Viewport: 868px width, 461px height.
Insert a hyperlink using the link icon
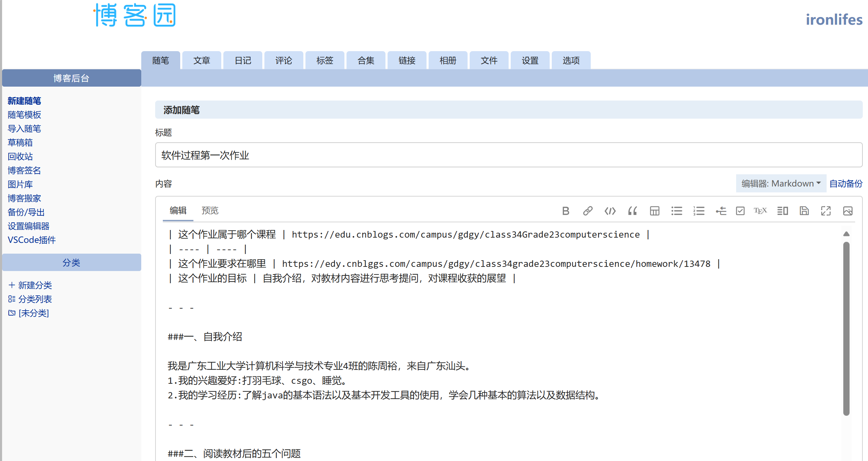pyautogui.click(x=588, y=211)
